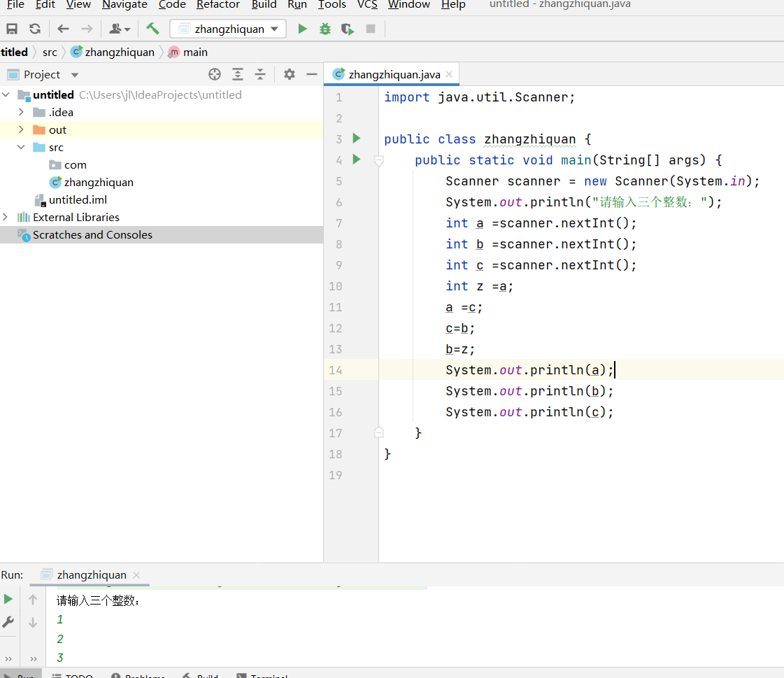Start debugging with the bug icon
Screen dimensions: 784x678
point(325,29)
